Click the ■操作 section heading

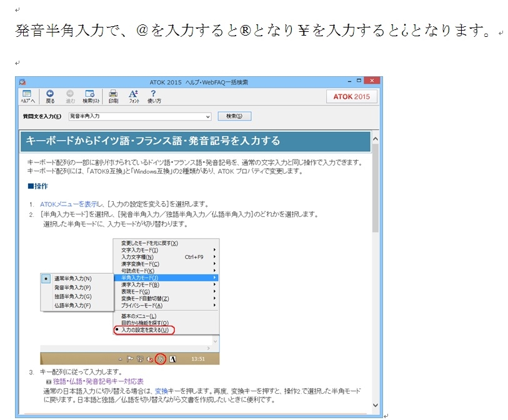(x=38, y=186)
